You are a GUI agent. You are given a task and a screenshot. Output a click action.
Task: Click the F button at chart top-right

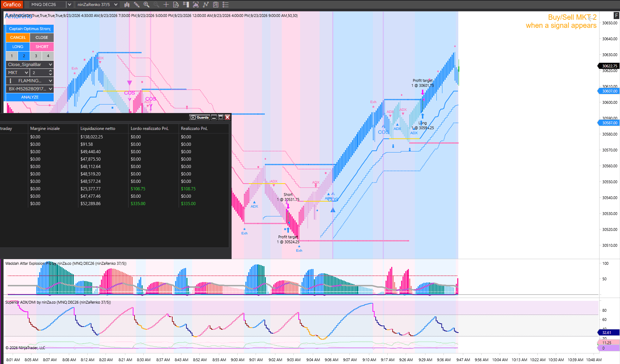coord(616,16)
